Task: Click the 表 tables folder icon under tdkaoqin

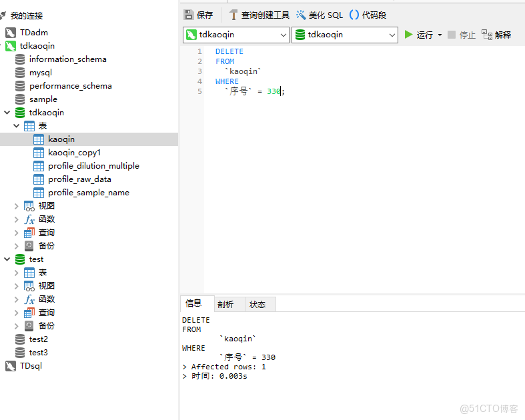Action: click(29, 126)
